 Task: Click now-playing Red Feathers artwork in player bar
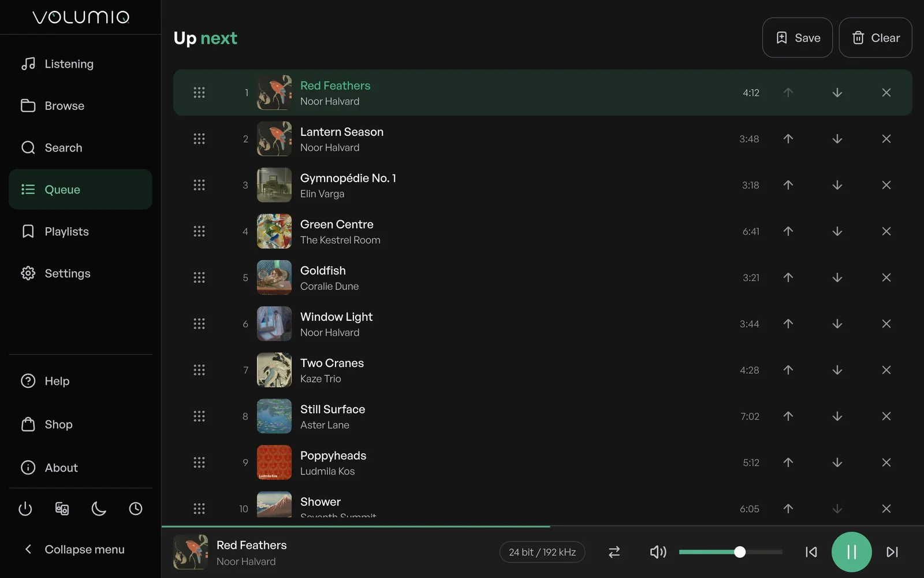click(191, 552)
